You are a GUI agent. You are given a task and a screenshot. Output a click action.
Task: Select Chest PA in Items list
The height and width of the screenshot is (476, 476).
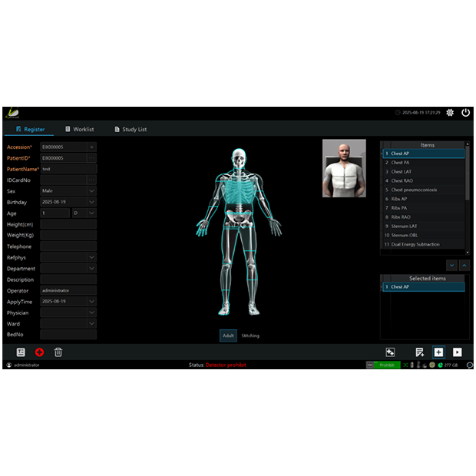424,163
